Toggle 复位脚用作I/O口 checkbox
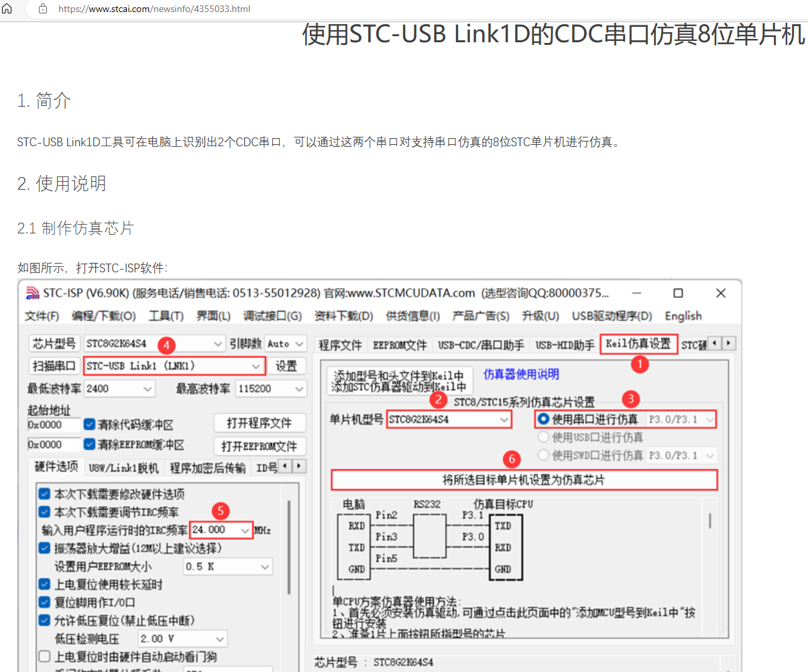The height and width of the screenshot is (672, 808). [x=45, y=602]
